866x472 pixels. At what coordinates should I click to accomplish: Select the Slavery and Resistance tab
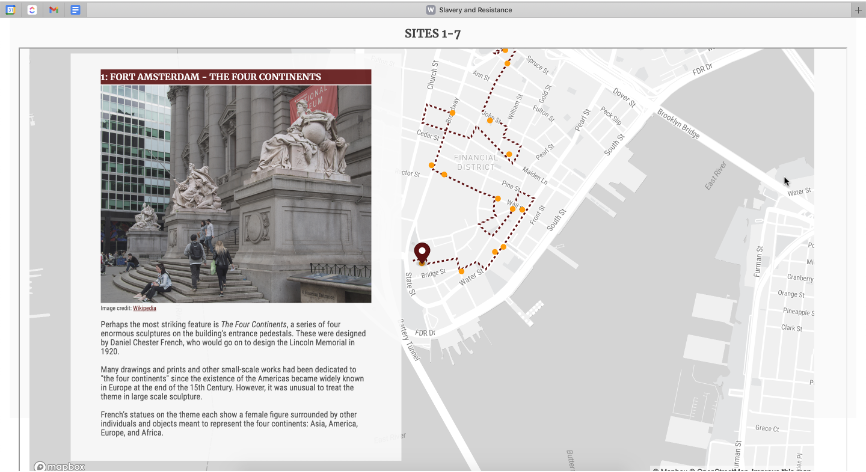click(469, 10)
